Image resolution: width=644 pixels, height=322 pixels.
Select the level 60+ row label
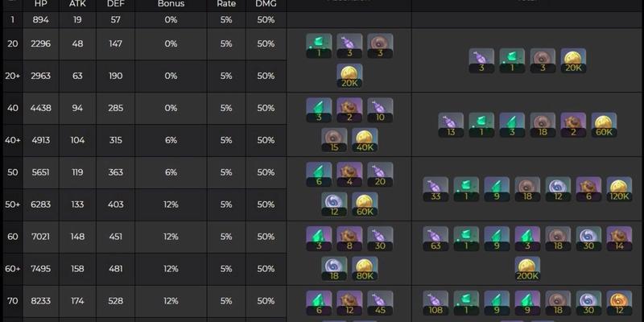pos(13,269)
